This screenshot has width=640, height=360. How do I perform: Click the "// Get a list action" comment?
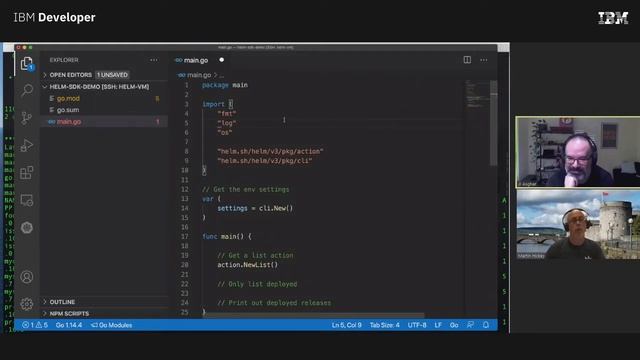pyautogui.click(x=255, y=256)
